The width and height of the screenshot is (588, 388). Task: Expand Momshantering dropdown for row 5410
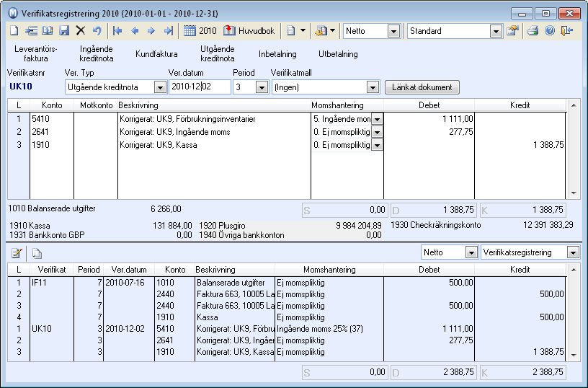coord(377,119)
